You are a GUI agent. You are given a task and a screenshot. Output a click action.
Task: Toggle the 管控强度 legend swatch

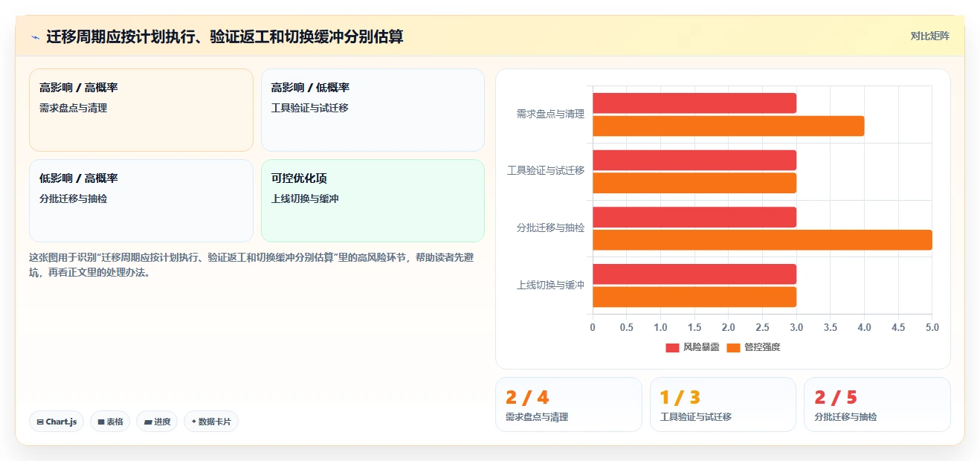(733, 347)
